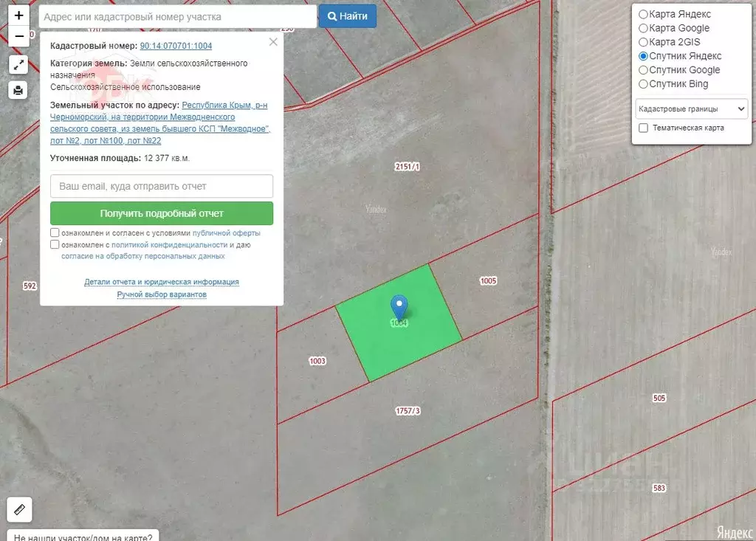The image size is (756, 541).
Task: Close the parcel info popup
Action: [x=273, y=42]
